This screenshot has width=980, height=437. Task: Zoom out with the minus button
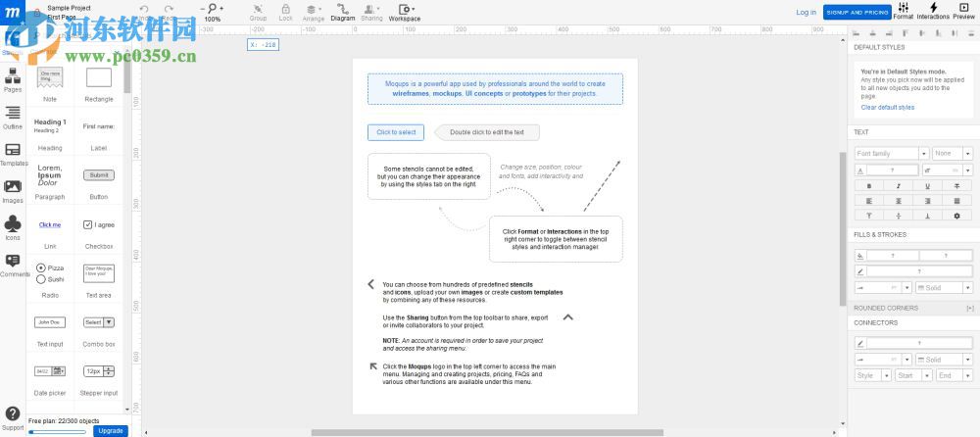[x=203, y=9]
